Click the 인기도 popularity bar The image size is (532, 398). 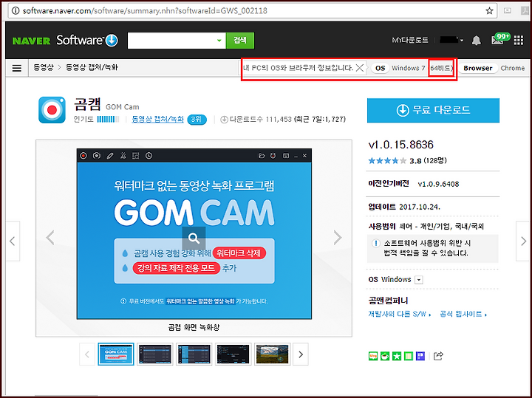click(108, 120)
